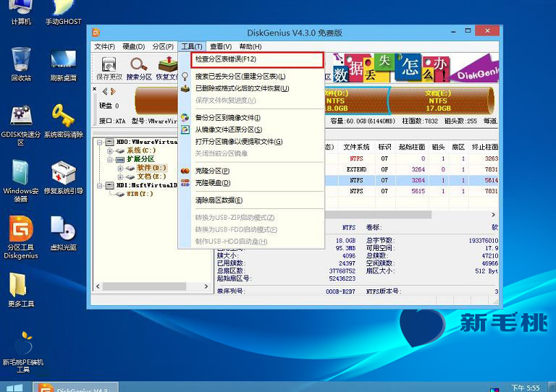Viewport: 556px width, 392px height.
Task: Open the 文件(F) menu
Action: click(x=104, y=46)
